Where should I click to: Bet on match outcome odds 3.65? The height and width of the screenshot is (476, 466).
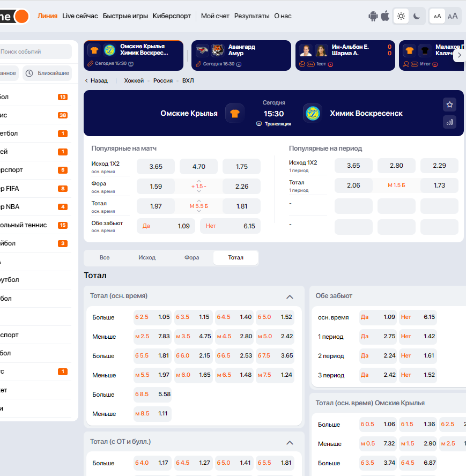[x=156, y=166]
